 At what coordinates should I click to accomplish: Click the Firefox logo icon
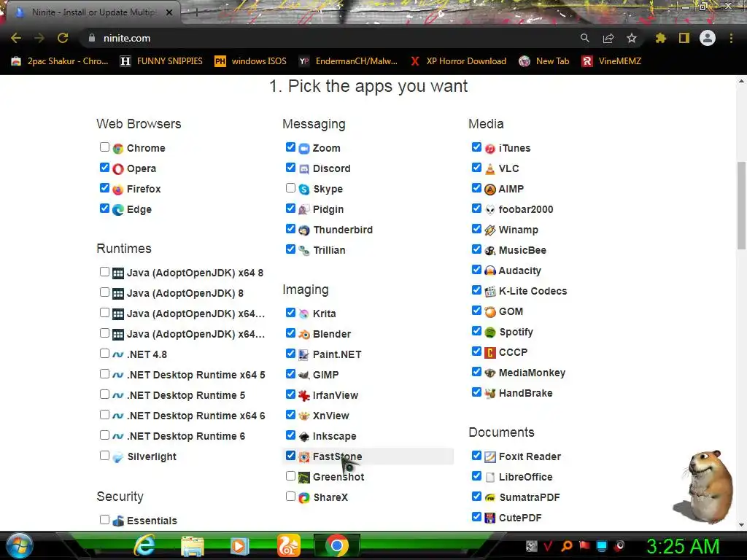[x=117, y=190]
